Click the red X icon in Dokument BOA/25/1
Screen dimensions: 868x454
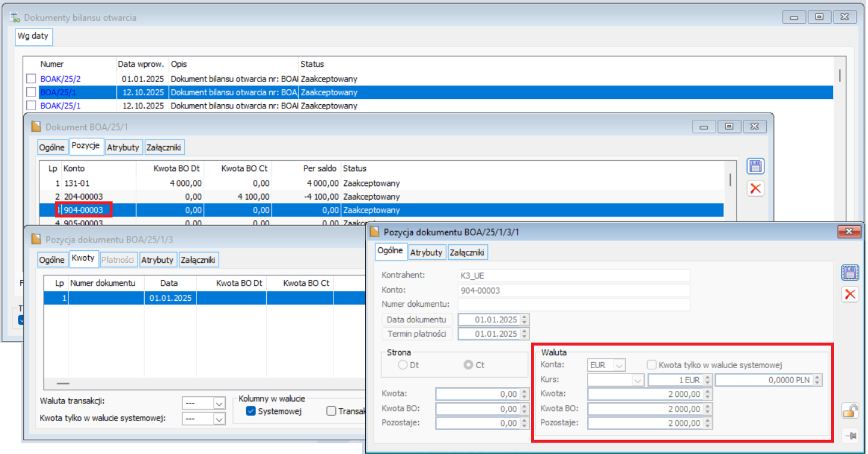[755, 188]
